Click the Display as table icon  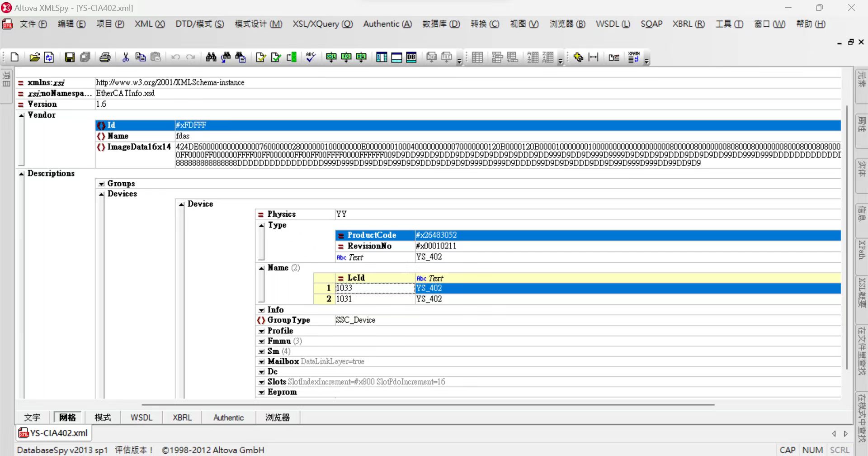click(x=477, y=57)
